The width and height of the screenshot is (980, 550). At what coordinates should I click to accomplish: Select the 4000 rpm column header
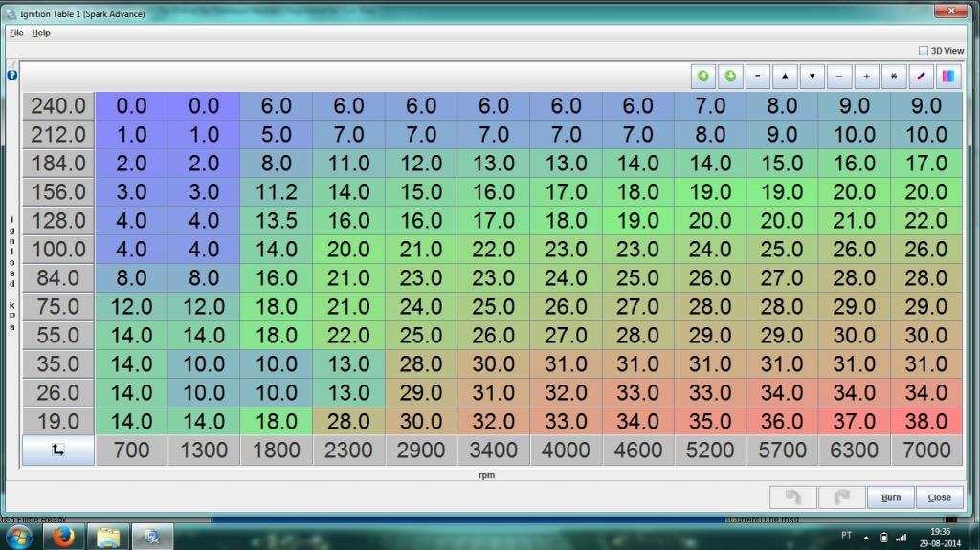click(566, 451)
